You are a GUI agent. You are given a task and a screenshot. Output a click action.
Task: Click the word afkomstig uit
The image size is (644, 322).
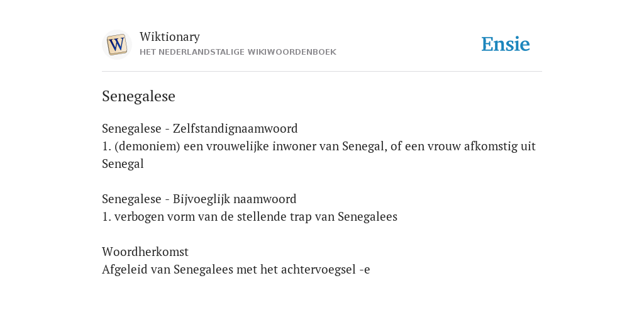(500, 146)
